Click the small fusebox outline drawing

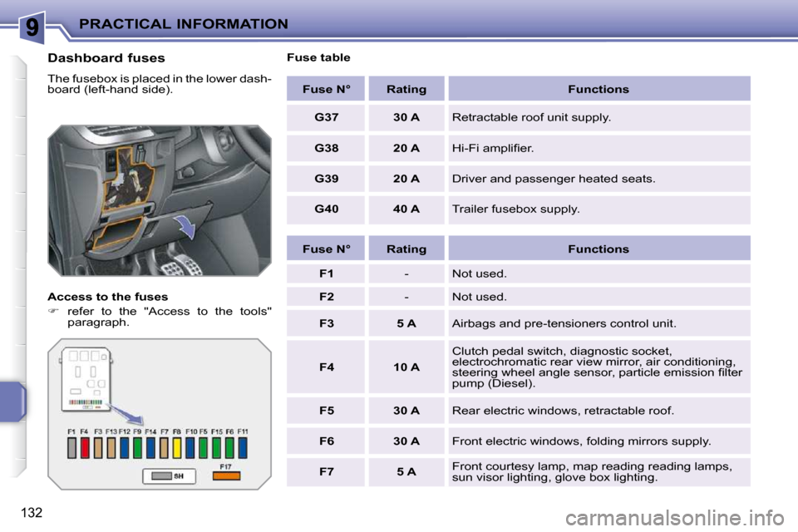(x=86, y=379)
